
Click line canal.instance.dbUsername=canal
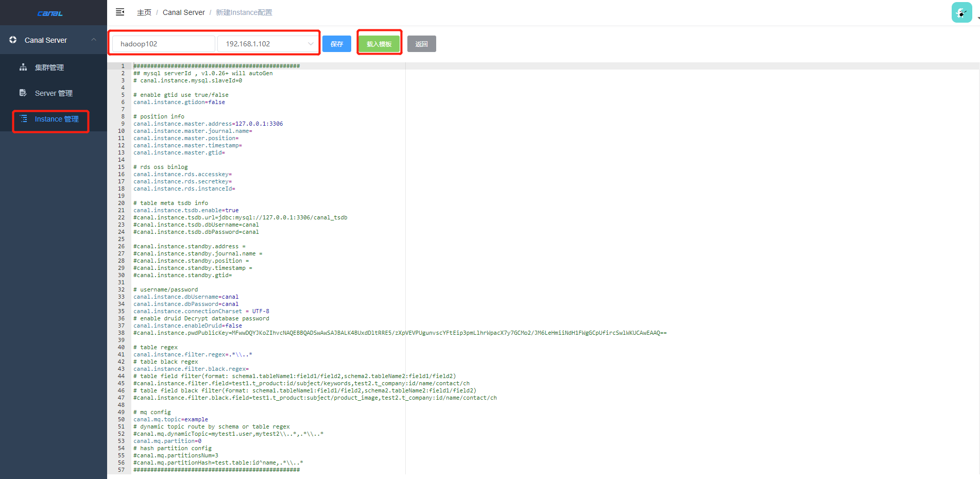[x=186, y=297]
